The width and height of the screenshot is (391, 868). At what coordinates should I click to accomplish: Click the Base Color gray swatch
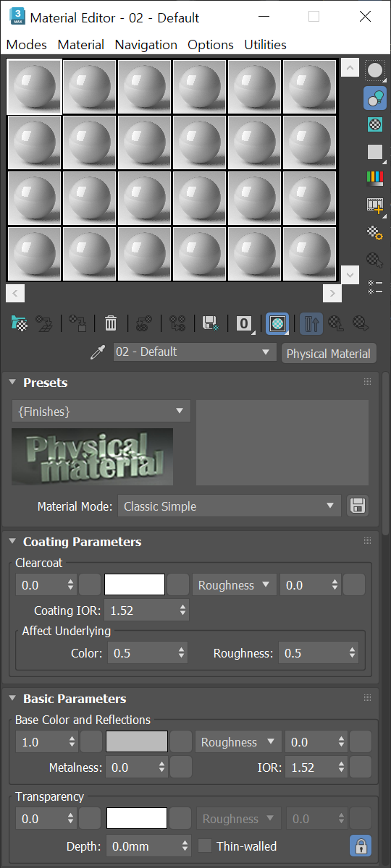137,741
